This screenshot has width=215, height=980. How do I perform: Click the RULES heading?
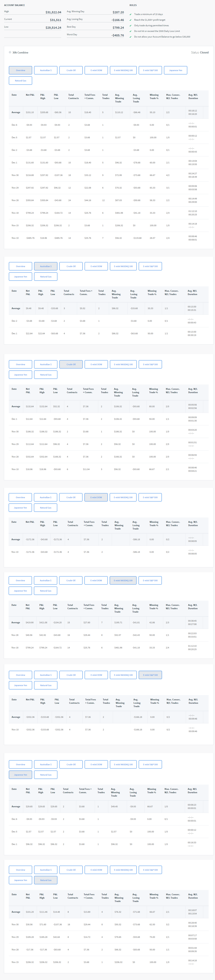click(133, 5)
